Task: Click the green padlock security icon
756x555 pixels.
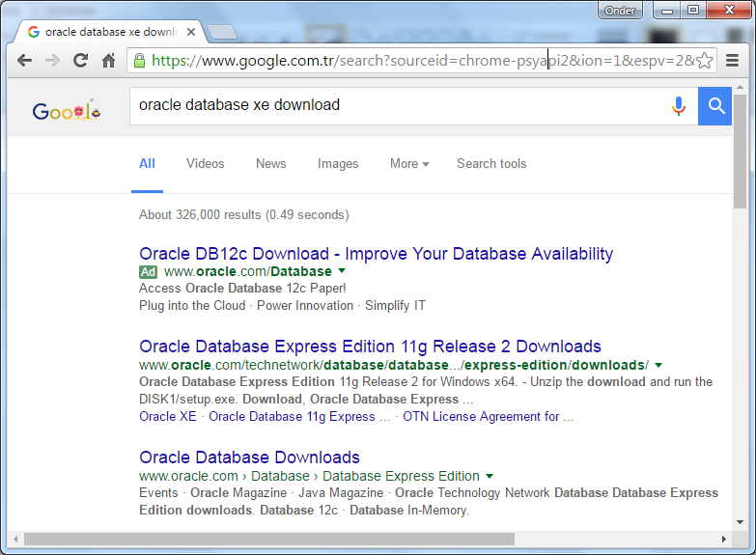Action: click(139, 60)
